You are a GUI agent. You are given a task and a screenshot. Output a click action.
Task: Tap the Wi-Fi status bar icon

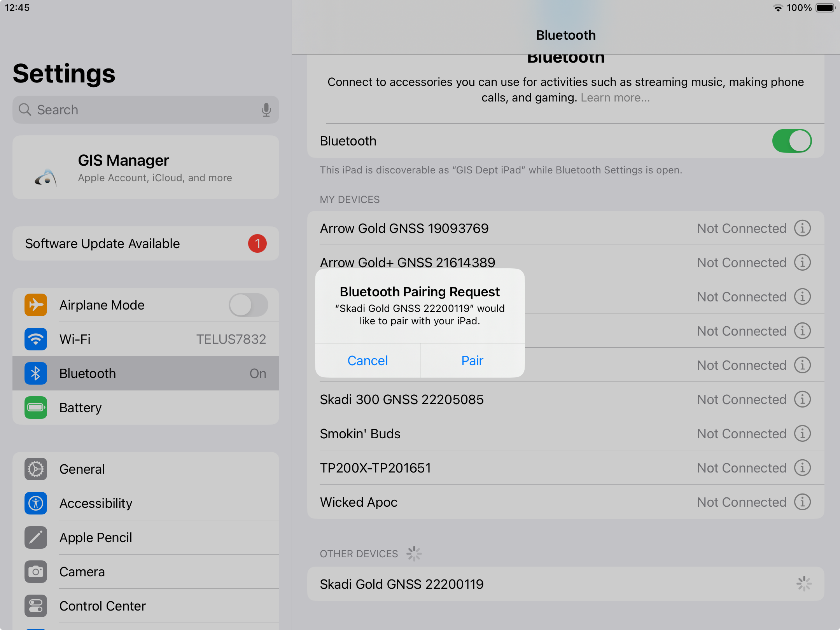click(x=778, y=8)
